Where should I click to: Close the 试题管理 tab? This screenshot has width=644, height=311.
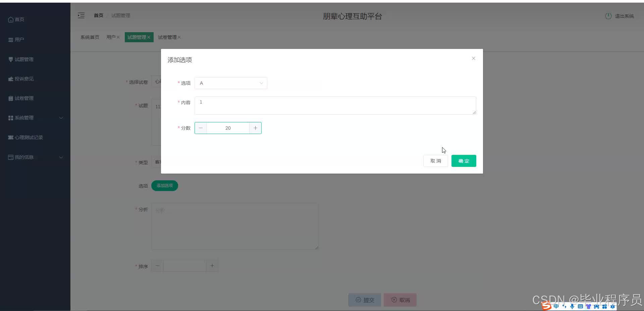click(149, 37)
